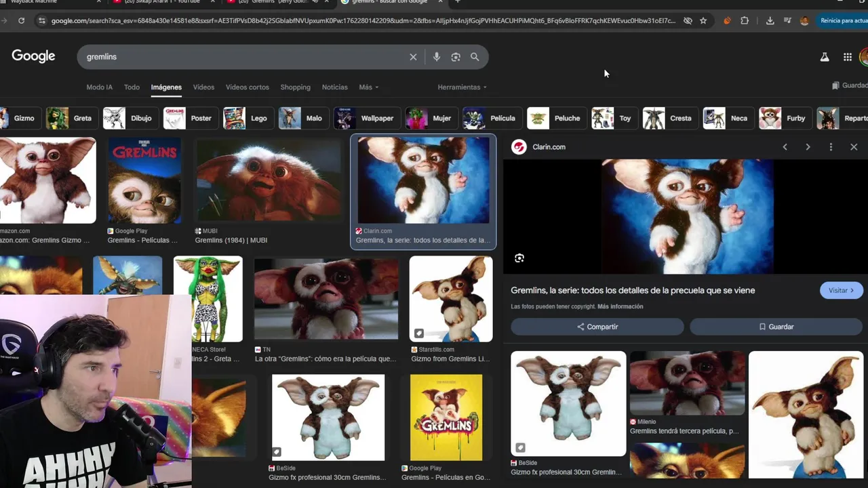868x488 pixels.
Task: Save image with Guardar button
Action: click(x=776, y=327)
